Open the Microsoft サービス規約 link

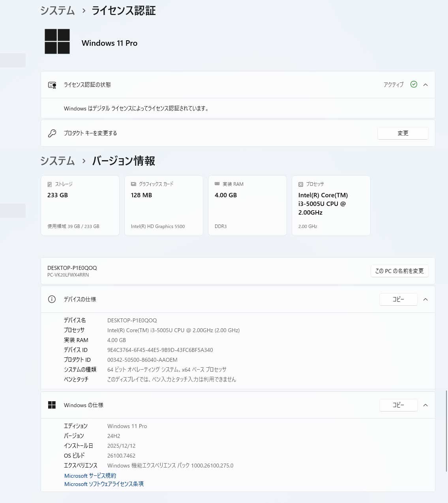click(90, 476)
